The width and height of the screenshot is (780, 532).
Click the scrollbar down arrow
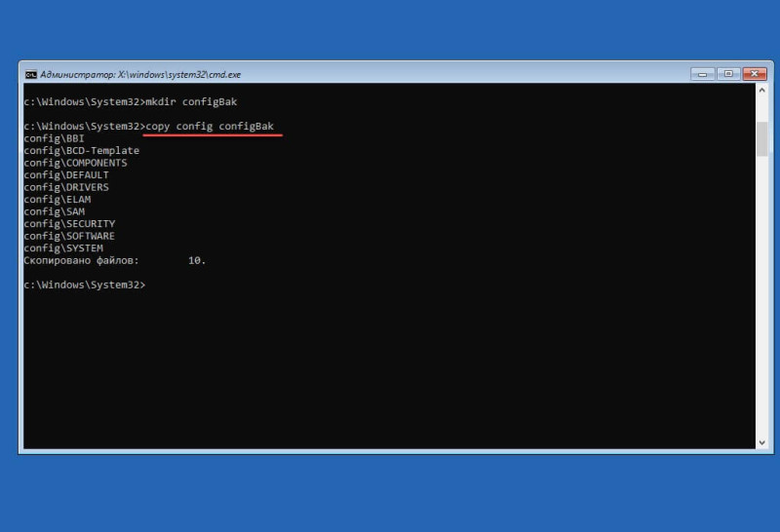pyautogui.click(x=761, y=442)
